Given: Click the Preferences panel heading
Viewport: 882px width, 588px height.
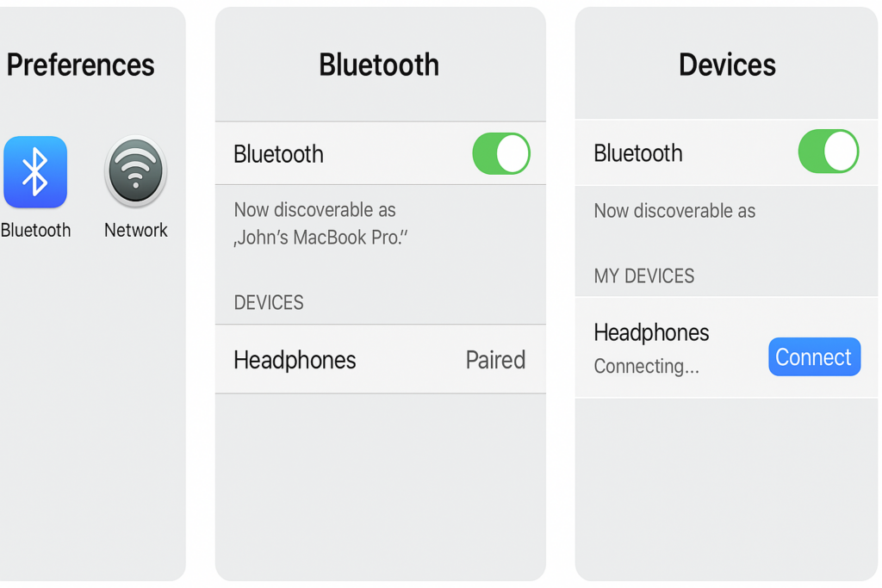Looking at the screenshot, I should coord(80,65).
